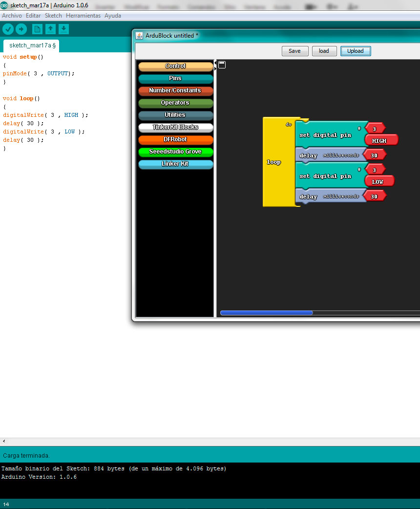
Task: Click line number 14 in the status bar
Action: (6, 504)
